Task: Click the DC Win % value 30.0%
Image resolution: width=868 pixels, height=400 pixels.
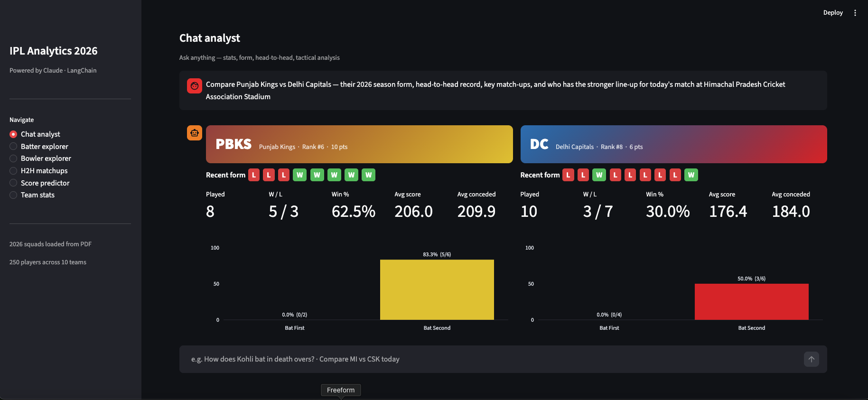Action: pos(668,212)
